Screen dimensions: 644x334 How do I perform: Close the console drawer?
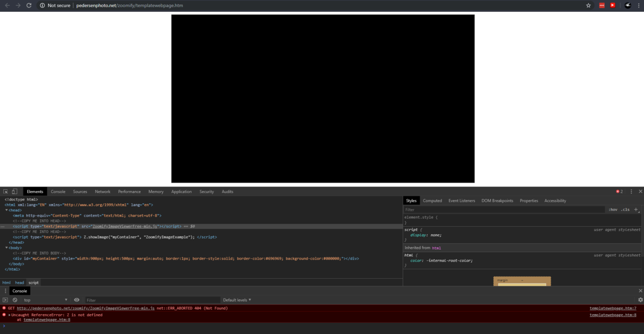coord(640,291)
